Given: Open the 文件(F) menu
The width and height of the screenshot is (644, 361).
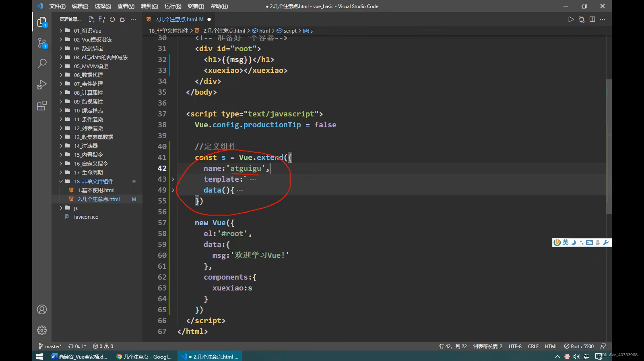Looking at the screenshot, I should point(57,6).
